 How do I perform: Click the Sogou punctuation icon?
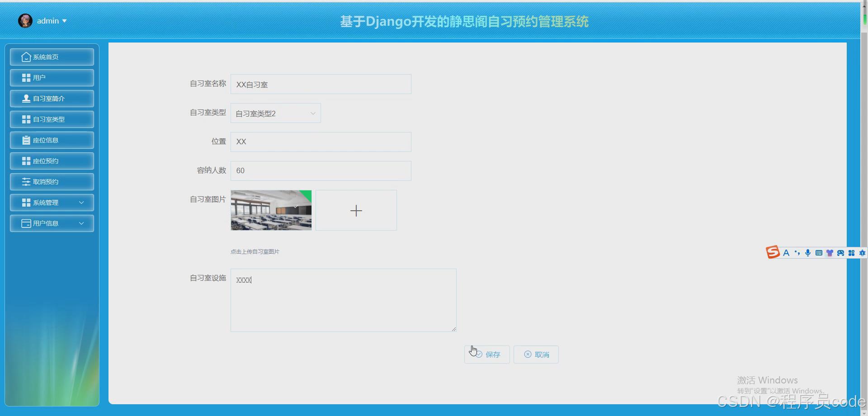(797, 253)
